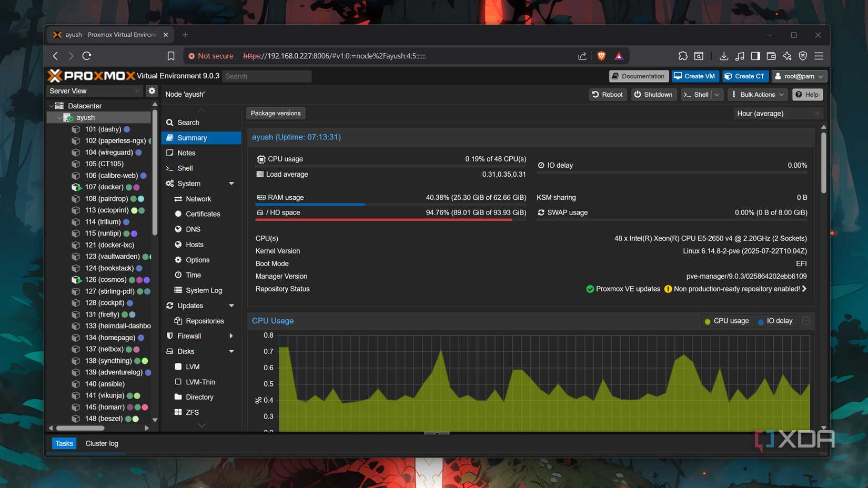This screenshot has height=488, width=868.
Task: Go back with browser back arrow
Action: [55, 56]
